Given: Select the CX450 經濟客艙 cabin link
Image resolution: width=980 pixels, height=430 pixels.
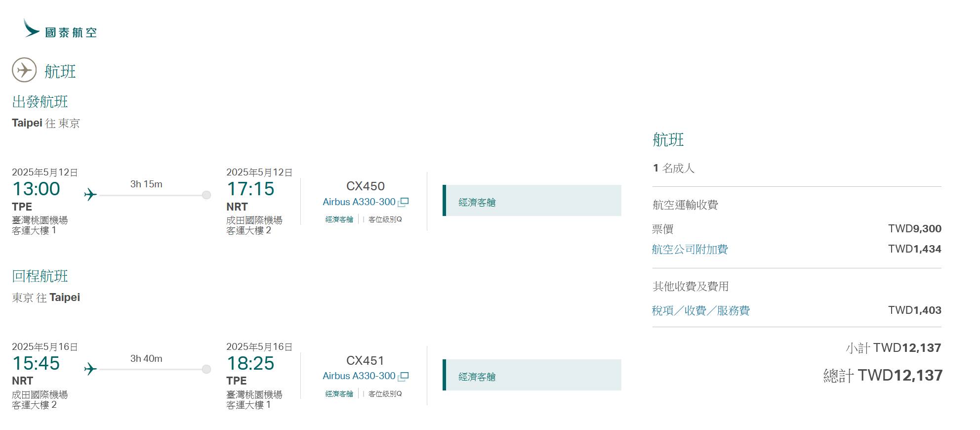Looking at the screenshot, I should 339,219.
